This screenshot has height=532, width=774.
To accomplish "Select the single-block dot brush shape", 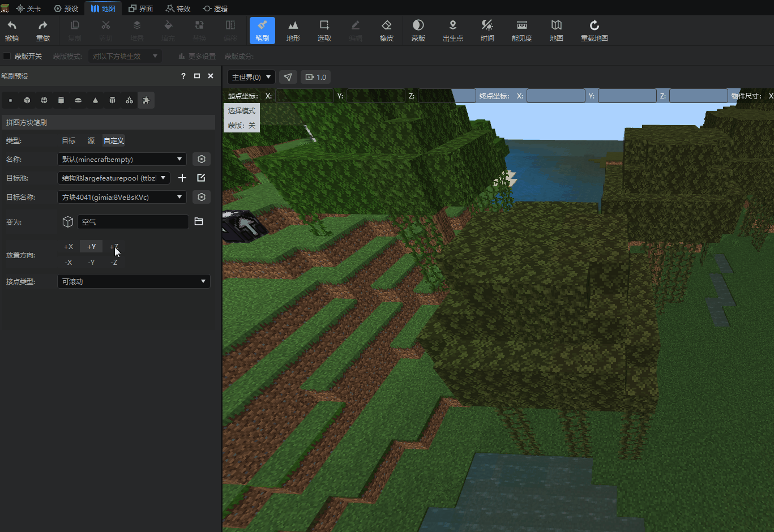I will [x=10, y=100].
